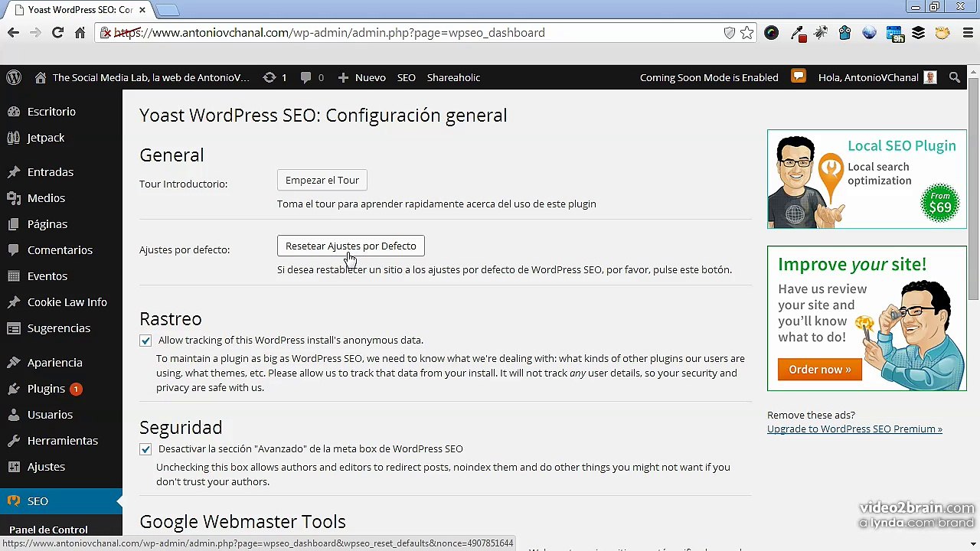
Task: Open the camera lens extension icon
Action: (x=771, y=33)
